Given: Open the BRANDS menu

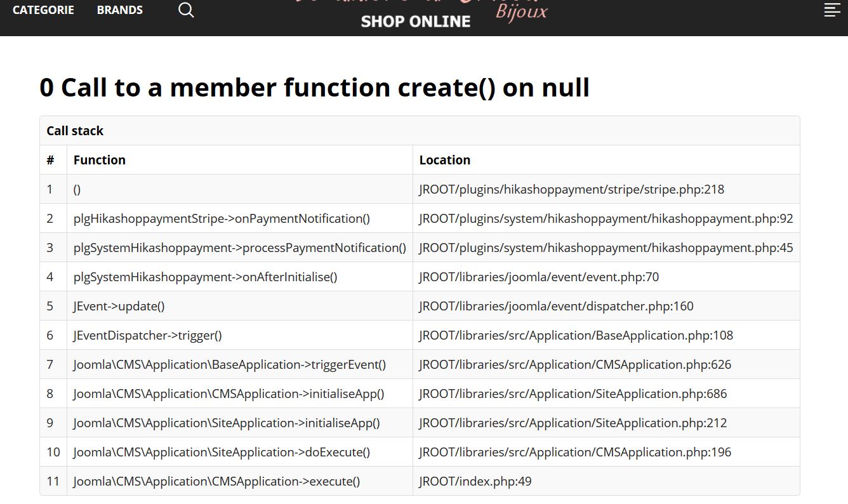Looking at the screenshot, I should coord(120,10).
